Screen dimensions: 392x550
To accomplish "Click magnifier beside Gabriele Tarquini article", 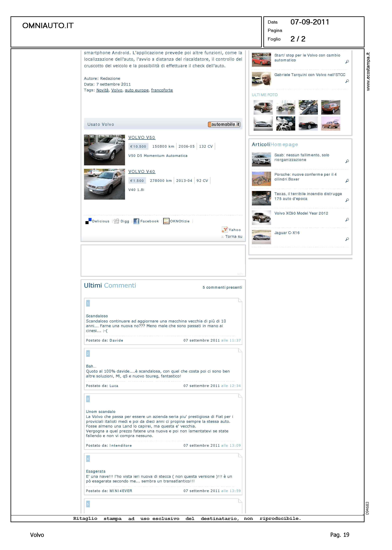I will (347, 81).
